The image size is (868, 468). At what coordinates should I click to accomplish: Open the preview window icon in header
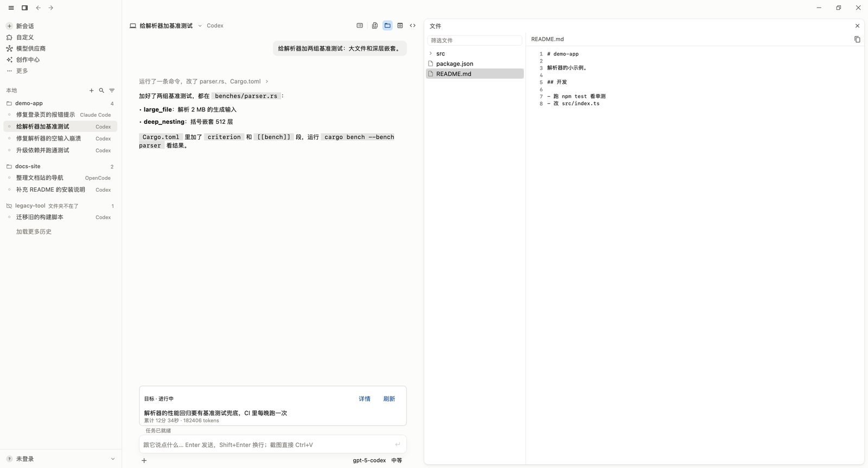[400, 26]
